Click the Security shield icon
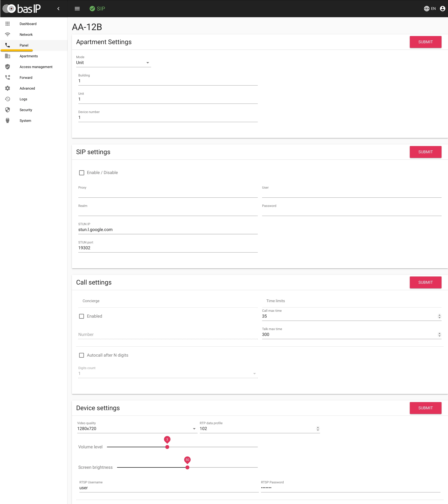This screenshot has width=448, height=504. (x=8, y=110)
